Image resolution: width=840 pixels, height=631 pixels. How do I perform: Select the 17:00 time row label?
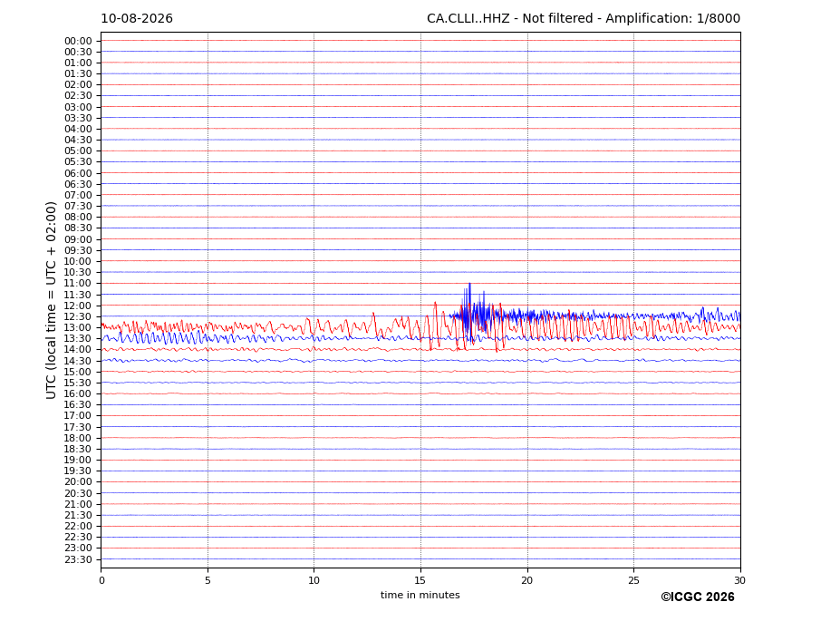78,416
